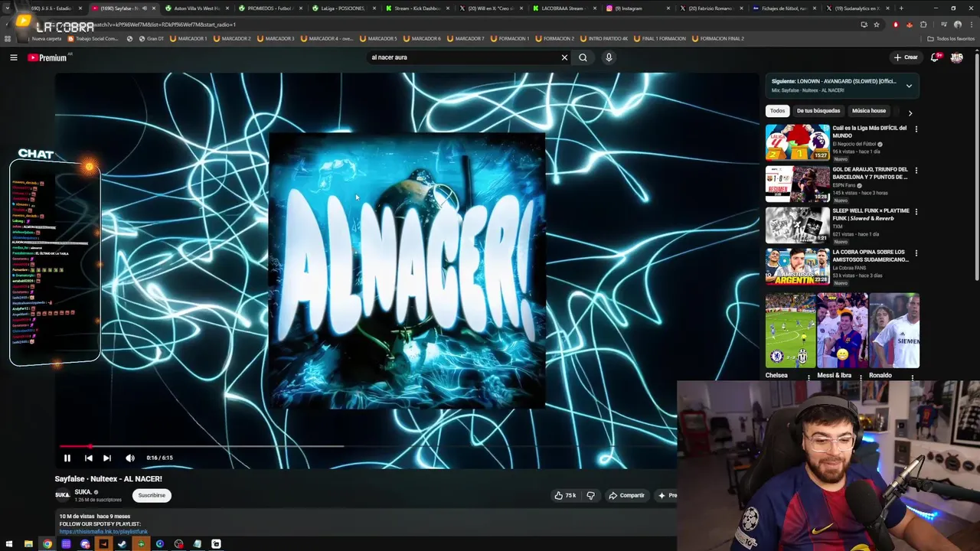Open Google Chrome from taskbar
This screenshot has height=551, width=980.
(x=47, y=544)
